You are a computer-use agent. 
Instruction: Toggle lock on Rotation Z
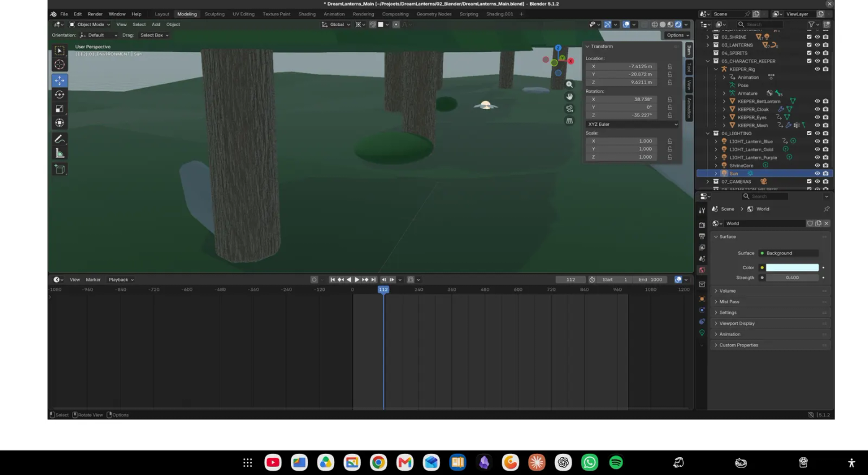[670, 115]
